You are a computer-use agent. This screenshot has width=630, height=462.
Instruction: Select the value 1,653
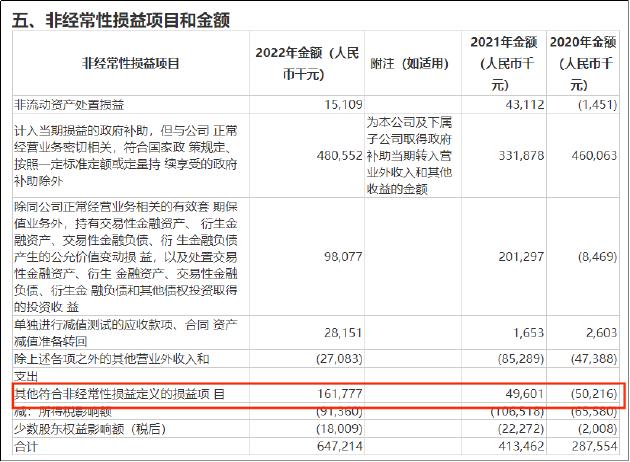point(529,333)
